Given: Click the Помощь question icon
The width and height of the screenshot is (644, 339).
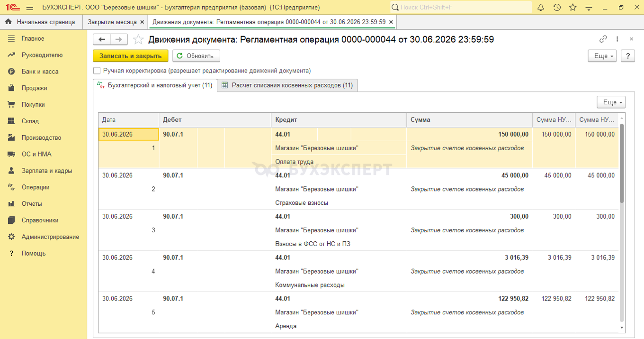Looking at the screenshot, I should [x=11, y=253].
